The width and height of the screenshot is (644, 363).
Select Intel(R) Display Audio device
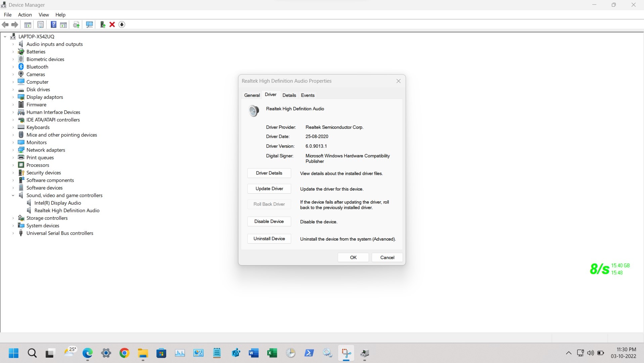(x=57, y=203)
